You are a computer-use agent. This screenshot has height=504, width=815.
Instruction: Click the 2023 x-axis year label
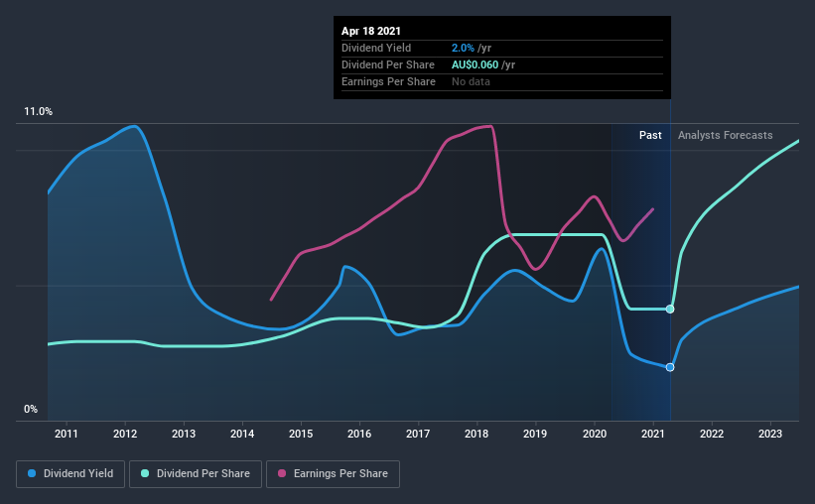coord(770,434)
